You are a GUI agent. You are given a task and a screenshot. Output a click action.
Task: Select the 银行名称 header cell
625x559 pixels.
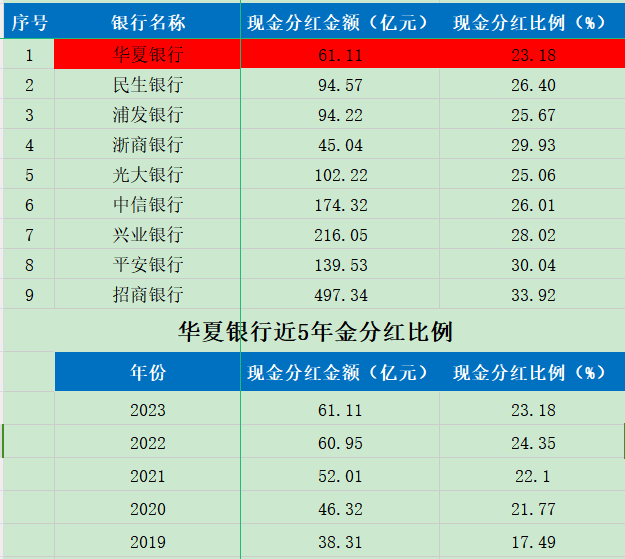147,22
